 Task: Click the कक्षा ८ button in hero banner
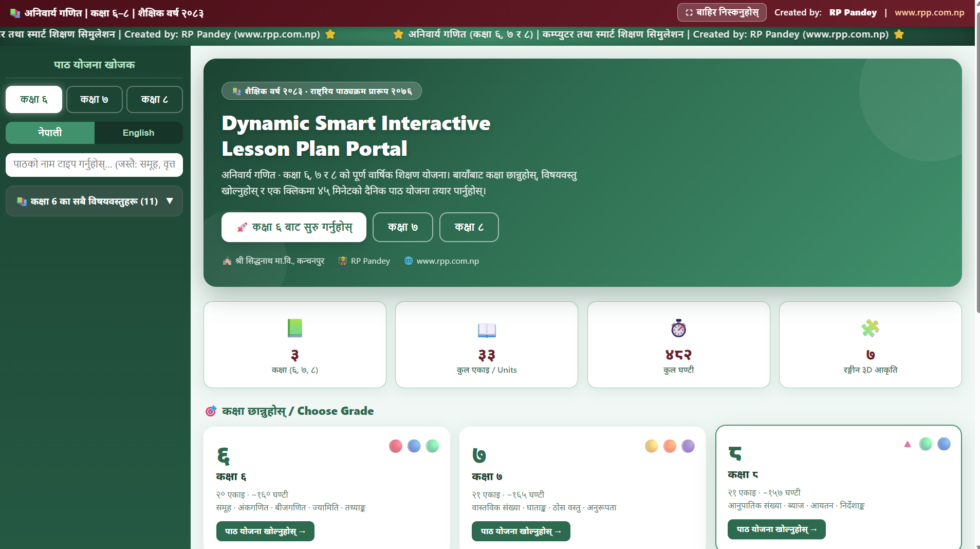pyautogui.click(x=469, y=227)
